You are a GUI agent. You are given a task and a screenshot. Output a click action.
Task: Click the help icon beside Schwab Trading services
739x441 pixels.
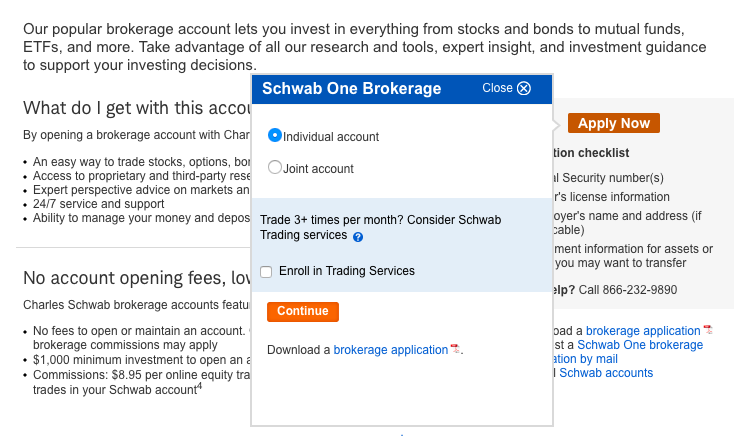(x=358, y=237)
